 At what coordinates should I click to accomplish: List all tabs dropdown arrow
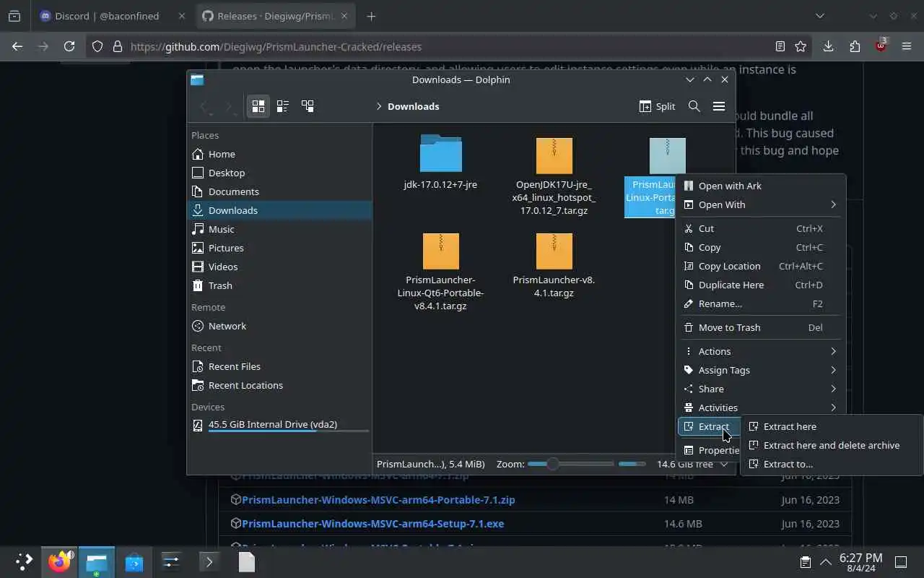click(820, 16)
